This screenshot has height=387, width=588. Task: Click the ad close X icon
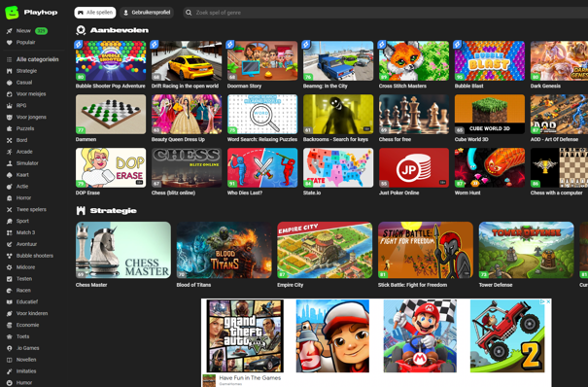pyautogui.click(x=548, y=301)
